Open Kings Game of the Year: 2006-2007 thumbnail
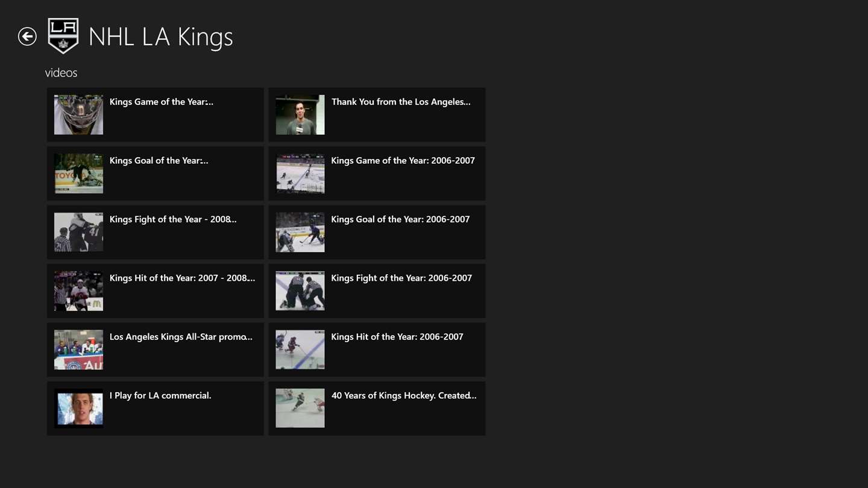The height and width of the screenshot is (488, 868). (x=300, y=174)
